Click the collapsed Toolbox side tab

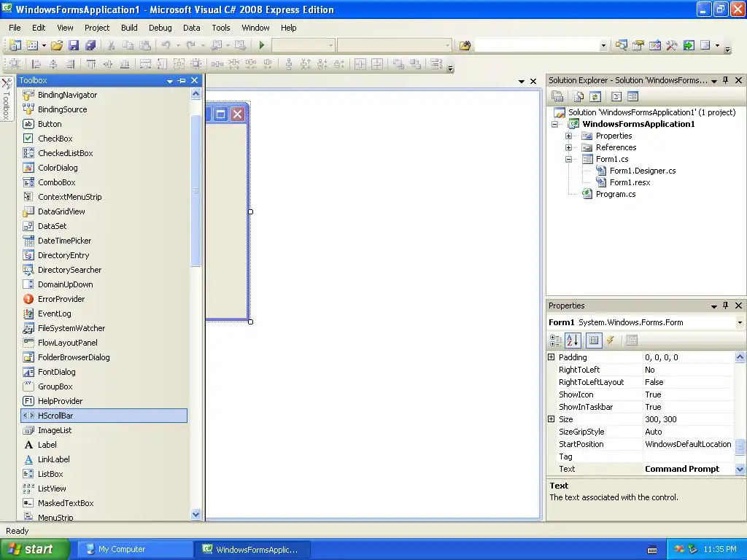[x=7, y=99]
